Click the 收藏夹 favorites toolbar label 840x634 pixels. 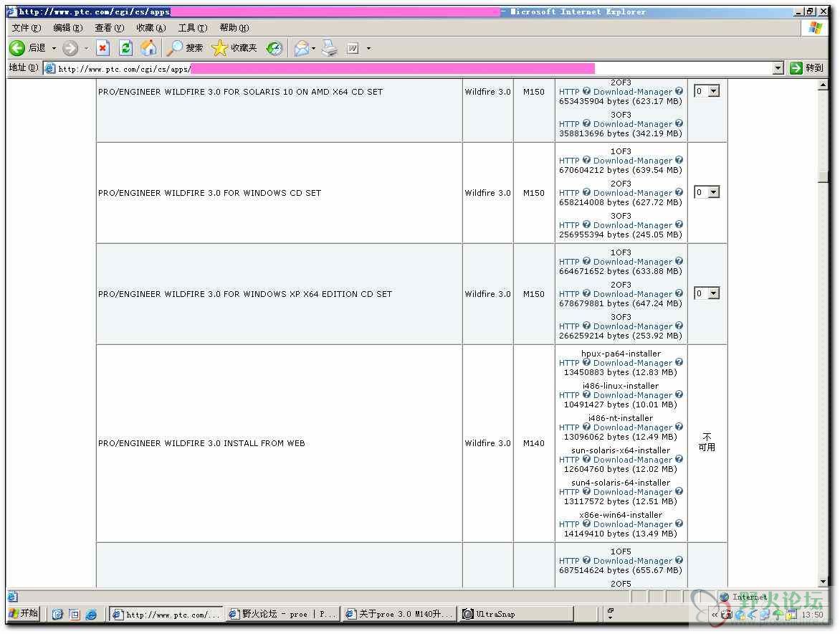click(244, 48)
